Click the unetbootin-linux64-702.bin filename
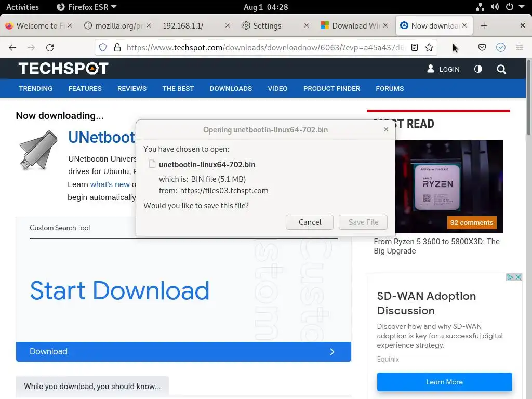The image size is (532, 399). 207,165
